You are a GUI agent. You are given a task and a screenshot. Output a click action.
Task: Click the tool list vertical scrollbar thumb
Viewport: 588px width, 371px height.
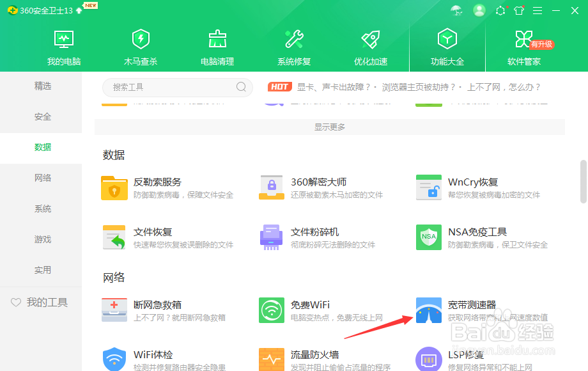(x=583, y=182)
